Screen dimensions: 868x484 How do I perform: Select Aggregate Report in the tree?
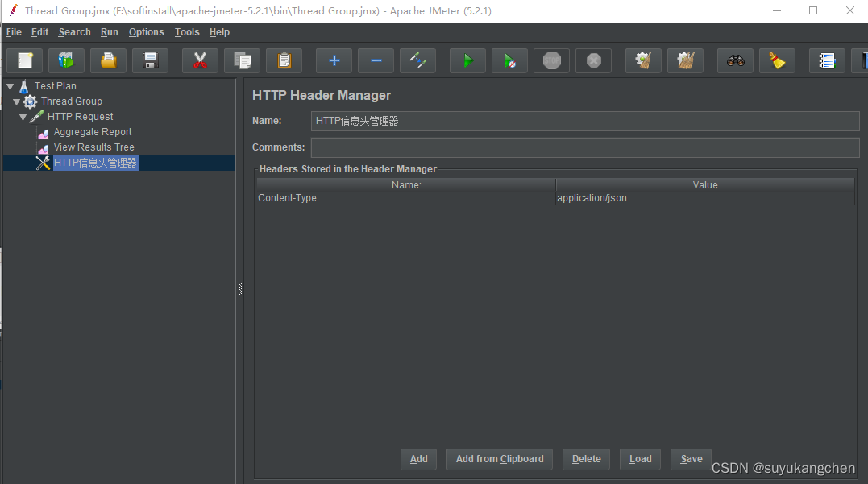[x=93, y=132]
